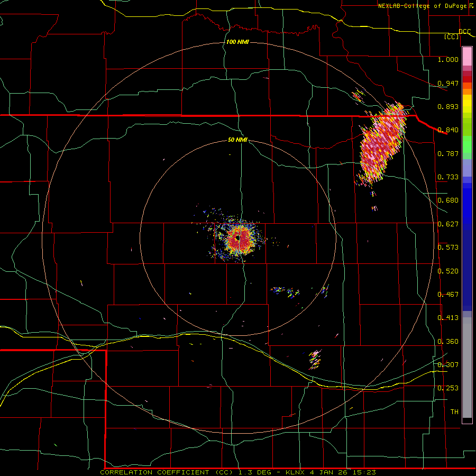The height and width of the screenshot is (476, 476).
Task: Click the 1.000 value on the color scale
Action: coord(448,59)
